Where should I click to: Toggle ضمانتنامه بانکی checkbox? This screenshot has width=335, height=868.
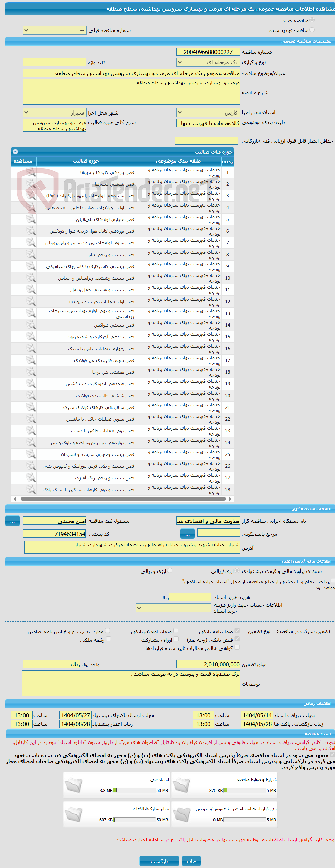pyautogui.click(x=237, y=631)
